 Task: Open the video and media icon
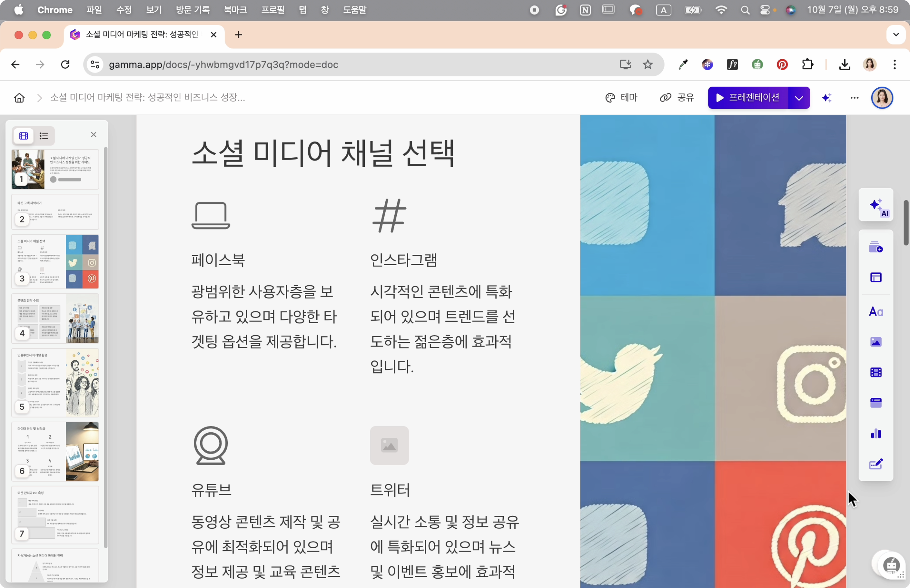click(875, 372)
